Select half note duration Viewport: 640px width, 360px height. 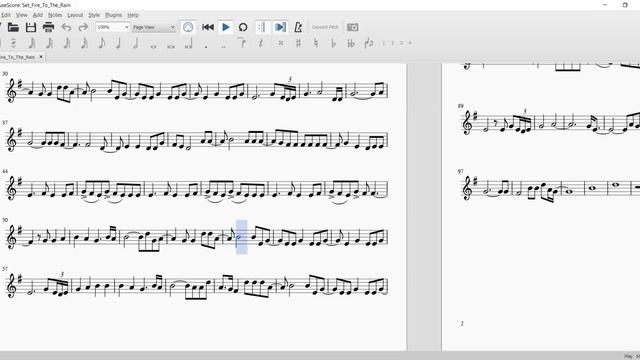click(136, 43)
